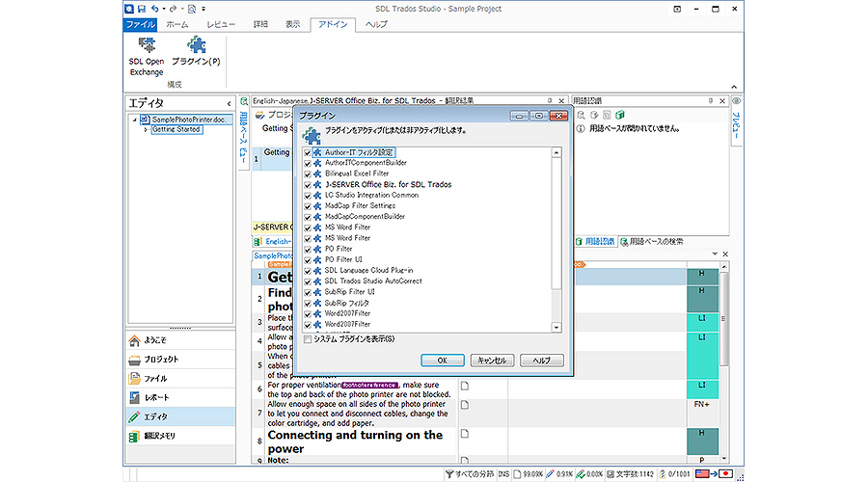Open the レポート view in sidebar
This screenshot has width=868, height=482.
[180, 397]
